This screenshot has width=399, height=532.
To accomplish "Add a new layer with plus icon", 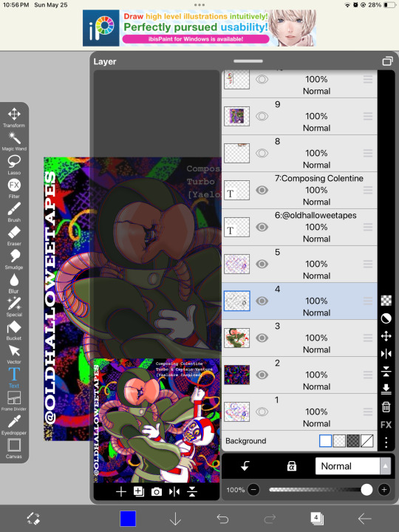I will (120, 491).
